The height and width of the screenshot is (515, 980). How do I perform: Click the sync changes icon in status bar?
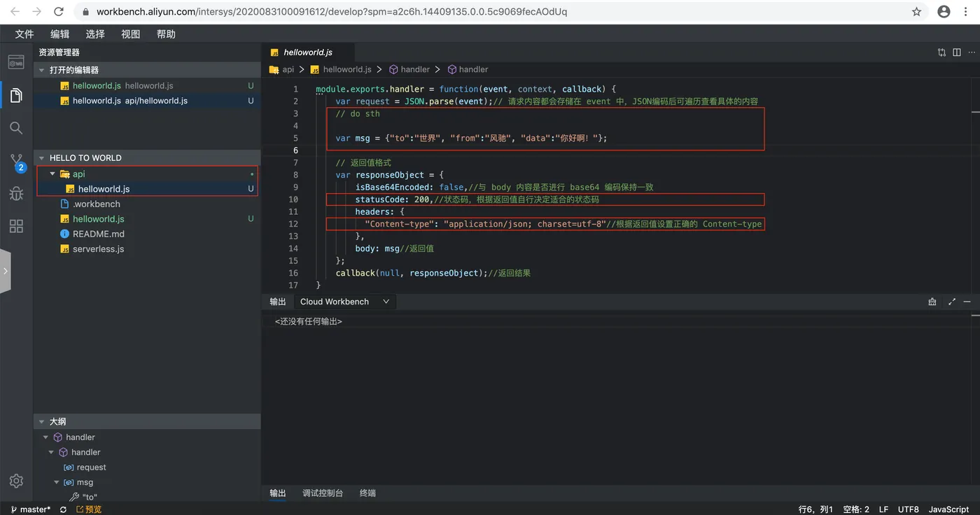pyautogui.click(x=63, y=509)
